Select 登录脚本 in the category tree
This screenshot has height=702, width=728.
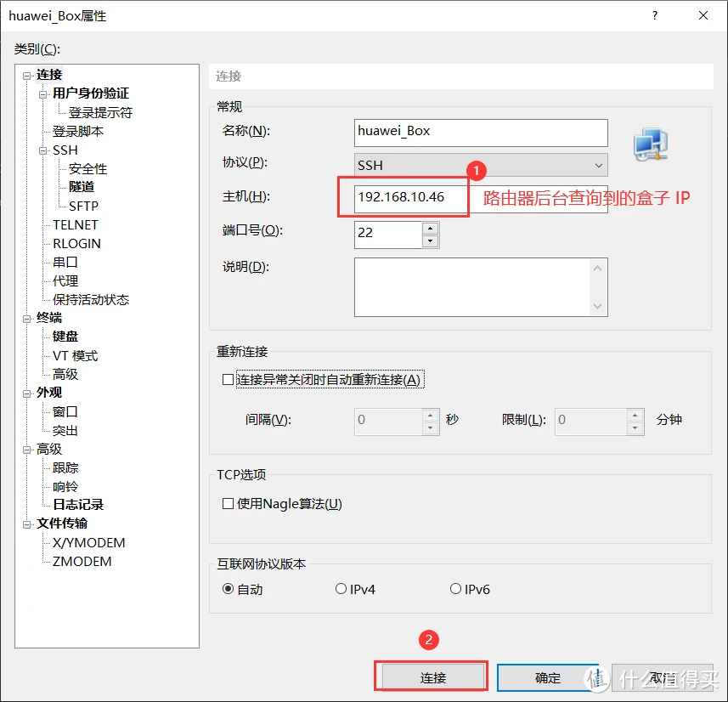[78, 132]
